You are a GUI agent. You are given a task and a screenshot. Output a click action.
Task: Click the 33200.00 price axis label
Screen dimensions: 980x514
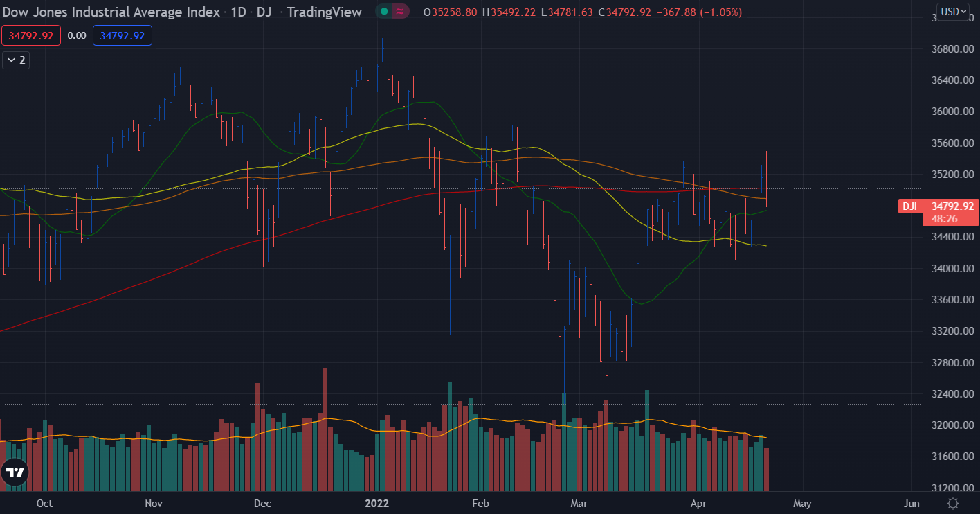pyautogui.click(x=952, y=331)
